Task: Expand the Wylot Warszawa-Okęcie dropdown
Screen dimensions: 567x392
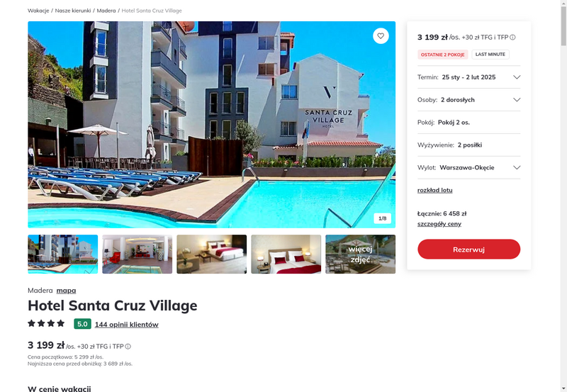Action: click(x=468, y=167)
